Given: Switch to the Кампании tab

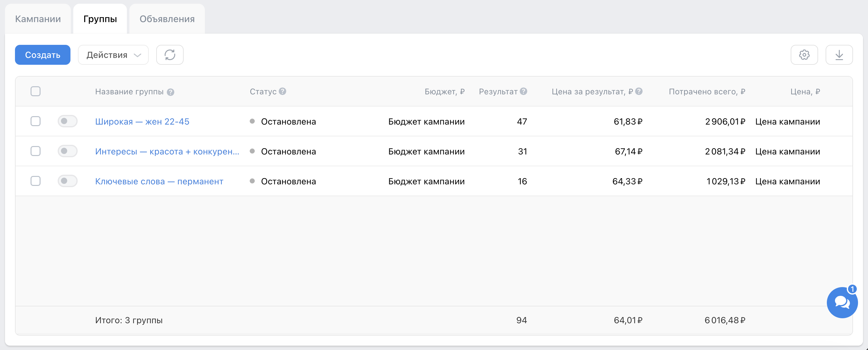Looking at the screenshot, I should (38, 19).
